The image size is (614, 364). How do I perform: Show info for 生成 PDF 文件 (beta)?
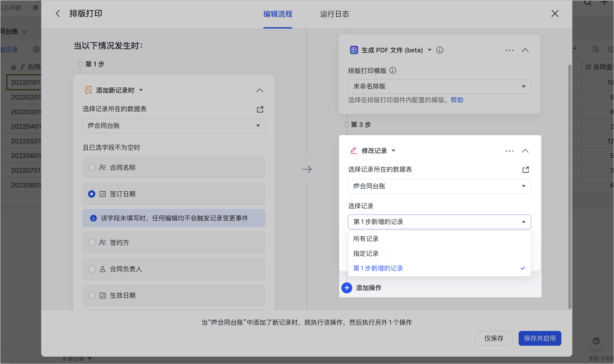point(440,50)
